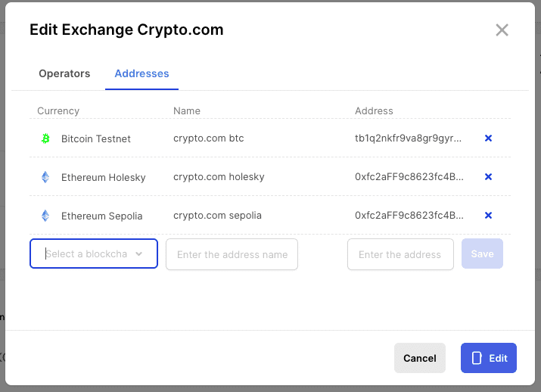
Task: Open the Addresses tab
Action: [141, 73]
